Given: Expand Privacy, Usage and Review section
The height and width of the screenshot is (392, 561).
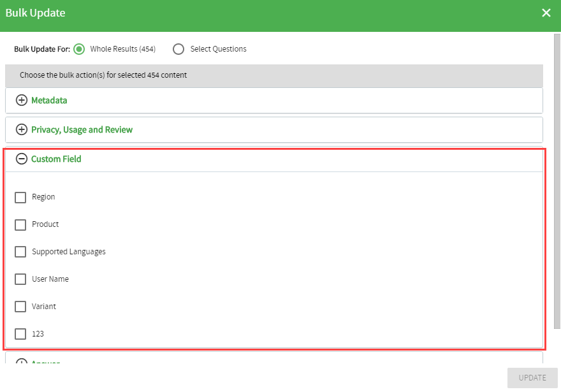Looking at the screenshot, I should point(22,129).
